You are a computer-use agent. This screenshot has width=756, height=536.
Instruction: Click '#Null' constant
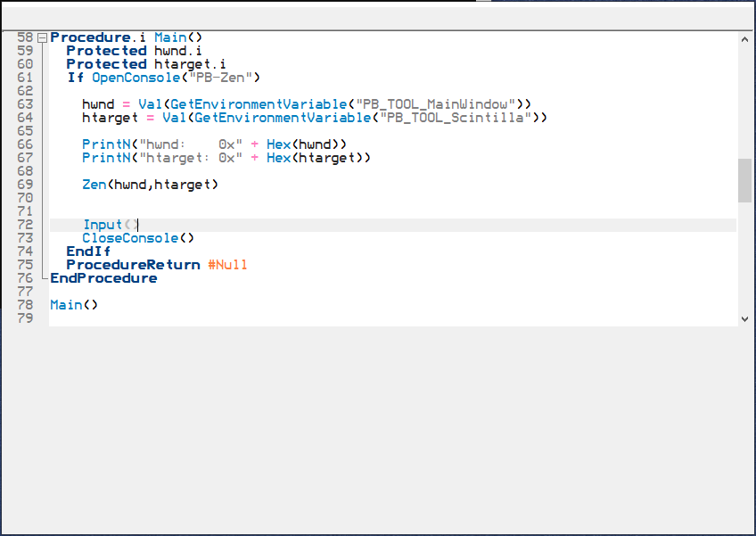pyautogui.click(x=227, y=265)
